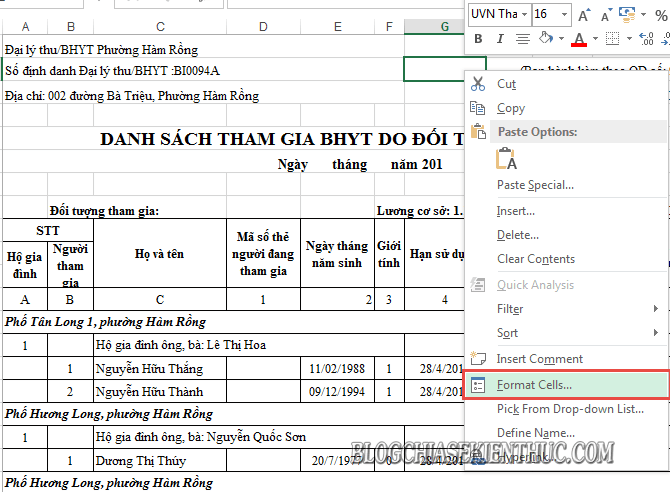Viewport: 670px width, 492px height.
Task: Click the Insert Comment icon
Action: pos(478,358)
